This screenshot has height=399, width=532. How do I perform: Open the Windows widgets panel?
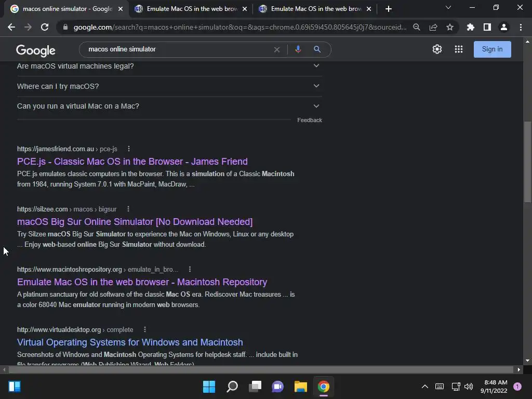pyautogui.click(x=15, y=387)
